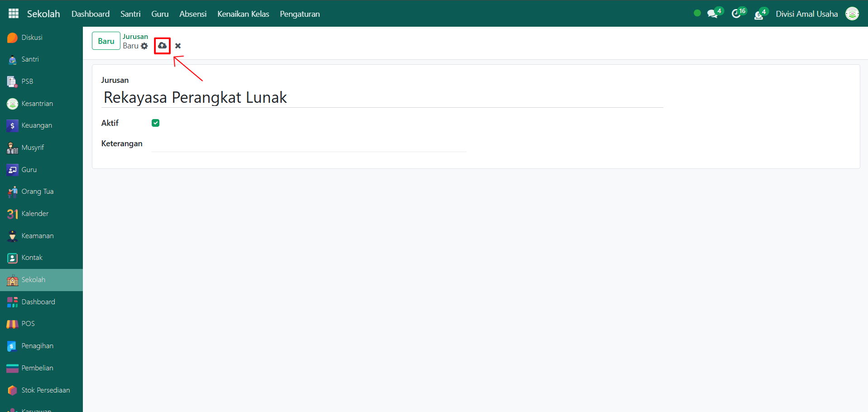
Task: Open Divisi Amal Usaha user menu
Action: click(x=806, y=14)
